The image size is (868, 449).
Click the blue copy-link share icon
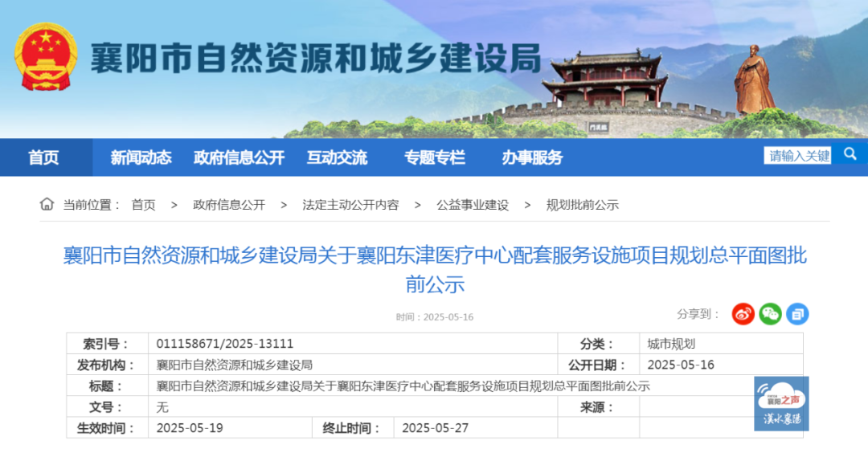797,314
